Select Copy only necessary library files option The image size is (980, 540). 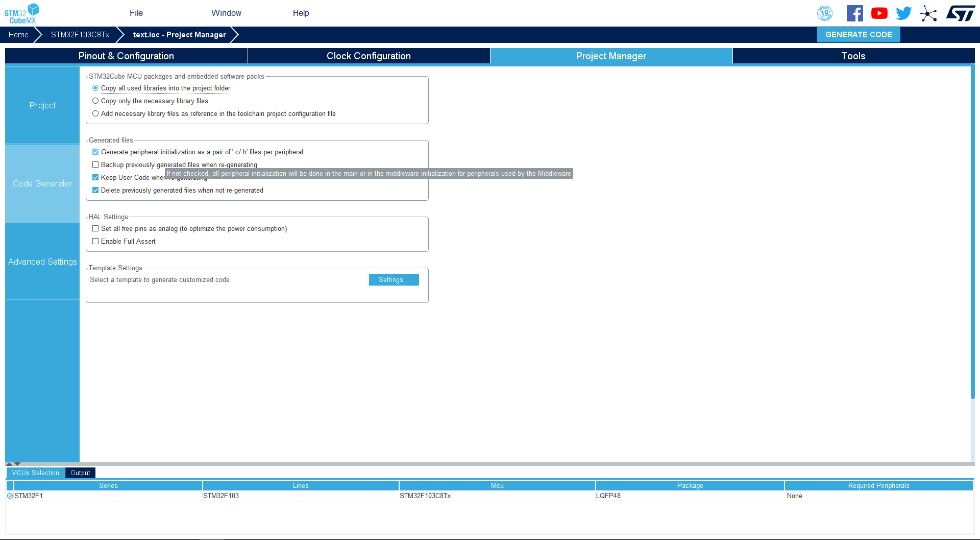pyautogui.click(x=95, y=101)
